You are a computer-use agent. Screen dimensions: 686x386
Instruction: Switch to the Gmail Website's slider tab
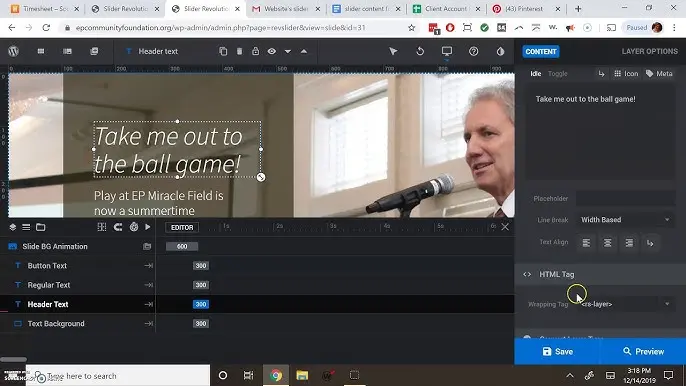pos(286,9)
